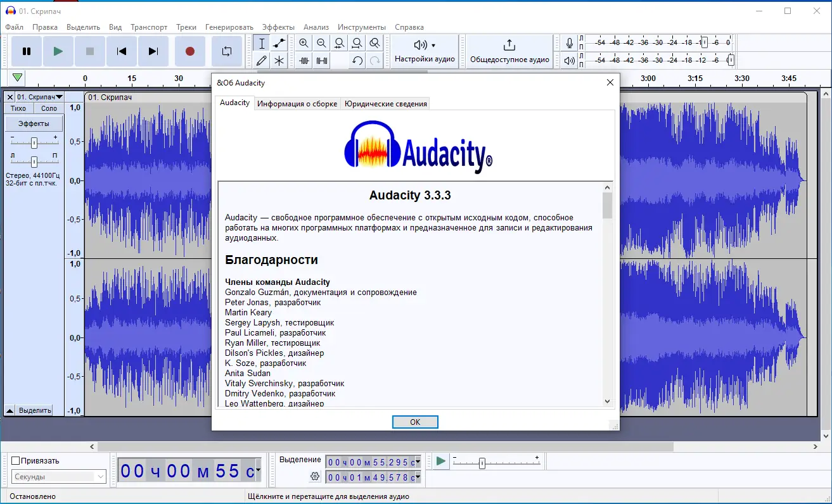Open the Треки menu
Image resolution: width=832 pixels, height=504 pixels.
tap(186, 27)
